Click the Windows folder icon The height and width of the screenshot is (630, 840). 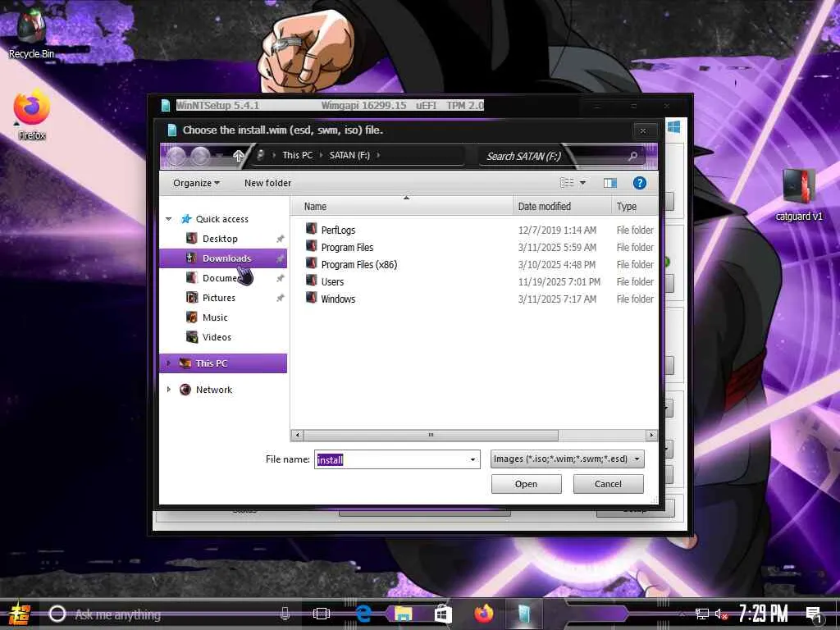[311, 298]
